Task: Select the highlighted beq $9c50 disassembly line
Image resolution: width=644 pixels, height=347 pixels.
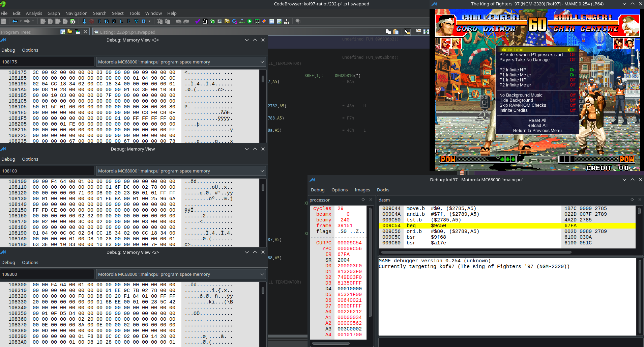Action: tap(507, 225)
